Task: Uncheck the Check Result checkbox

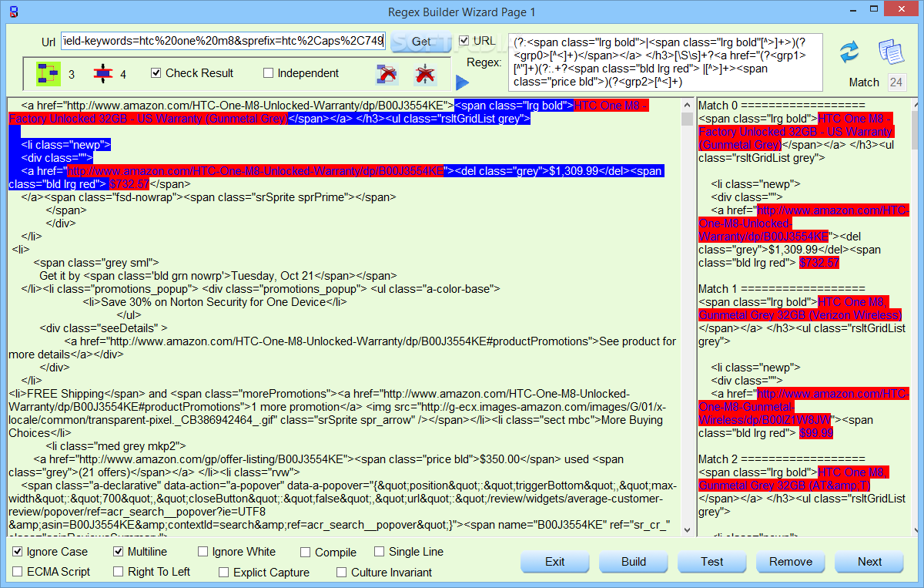Action: (x=156, y=72)
